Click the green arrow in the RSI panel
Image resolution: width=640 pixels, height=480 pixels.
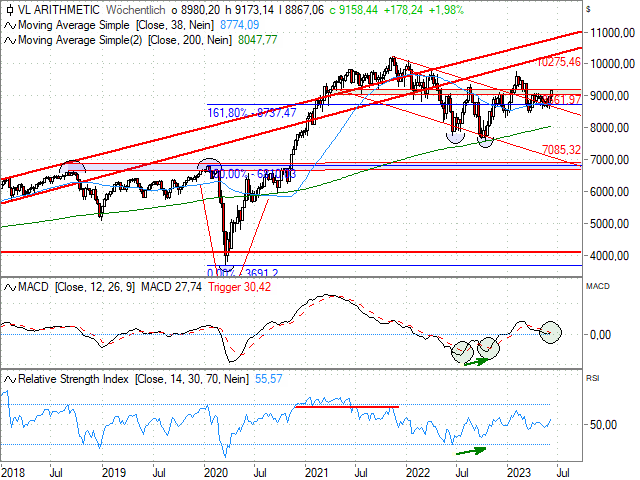coord(471,451)
